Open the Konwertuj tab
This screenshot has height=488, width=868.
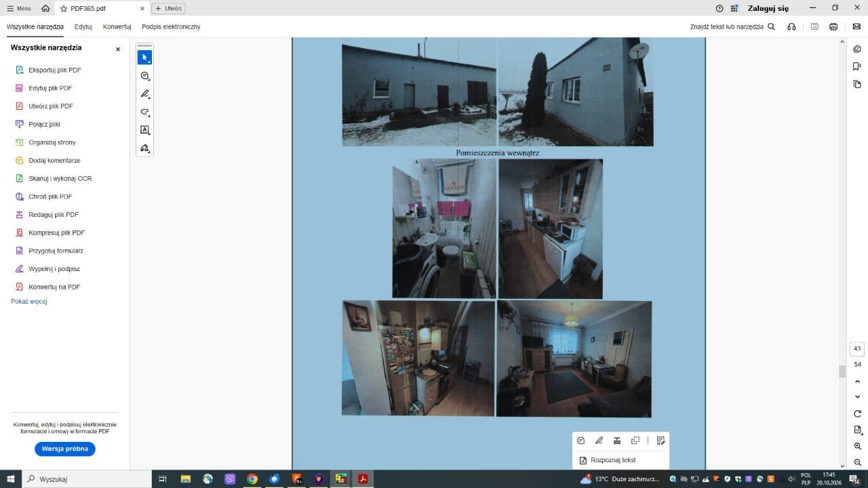click(117, 27)
